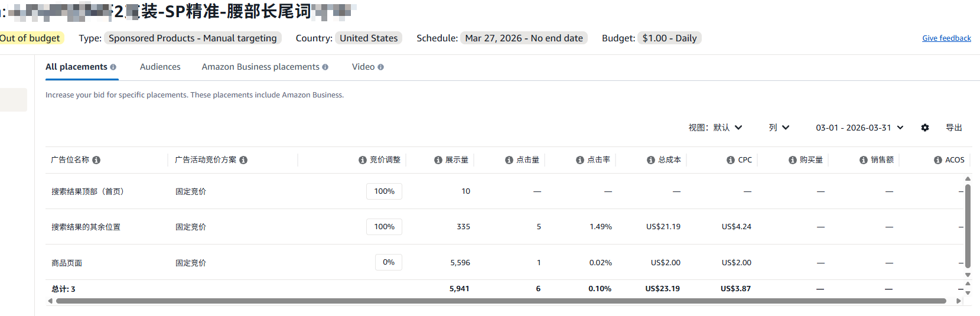Click the horizontal scrollbar under the table
This screenshot has height=316, width=980.
[x=501, y=301]
